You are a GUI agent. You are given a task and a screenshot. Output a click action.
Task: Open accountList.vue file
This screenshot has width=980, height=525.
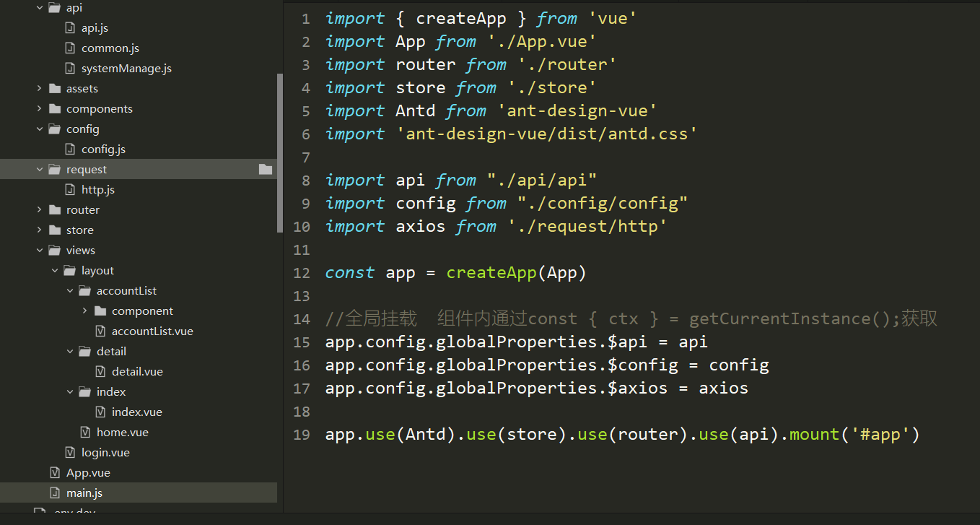[x=152, y=331]
